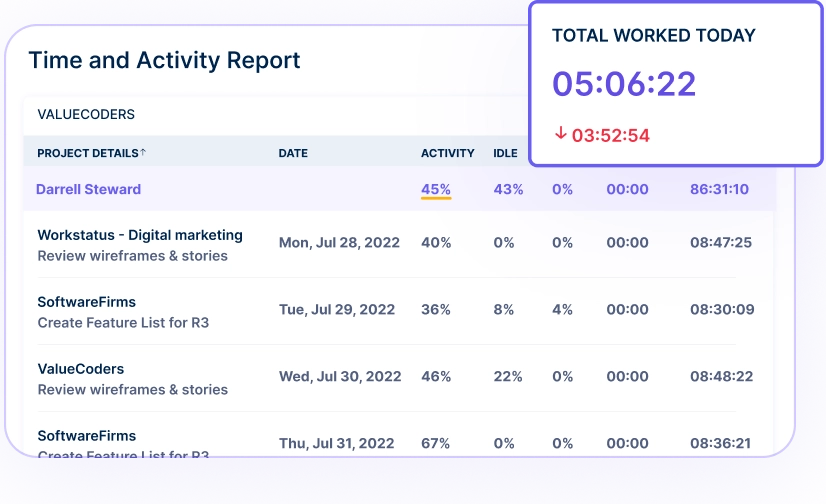Click the 36% activity value
826x504 pixels.
436,309
